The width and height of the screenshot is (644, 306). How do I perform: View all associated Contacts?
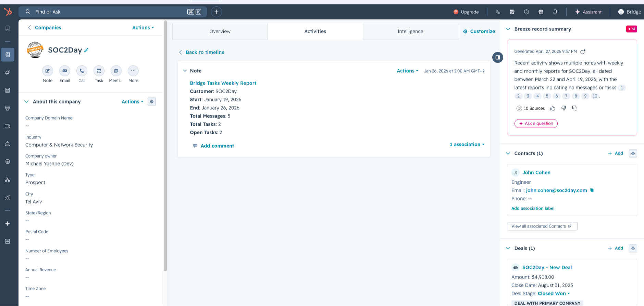542,226
